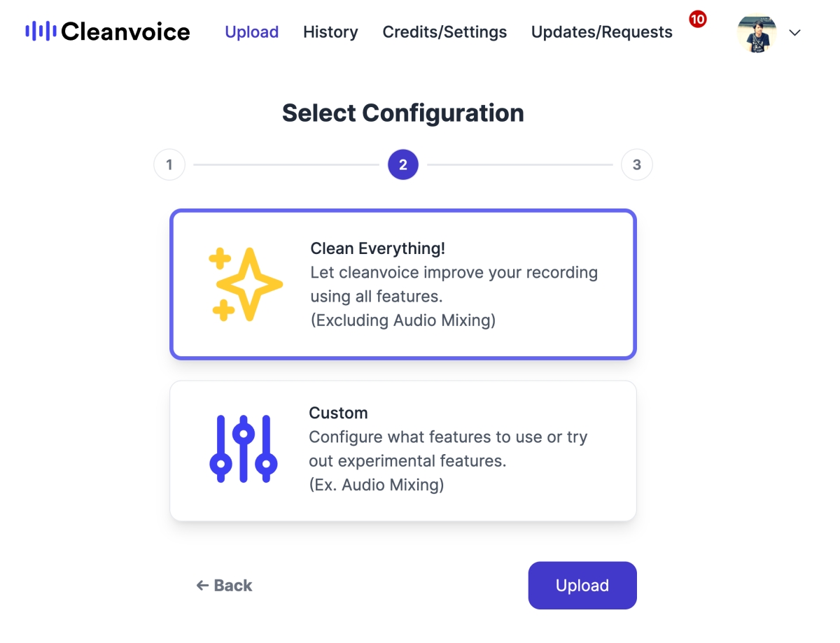Click the Cleanvoice brand name text

pyautogui.click(x=125, y=31)
